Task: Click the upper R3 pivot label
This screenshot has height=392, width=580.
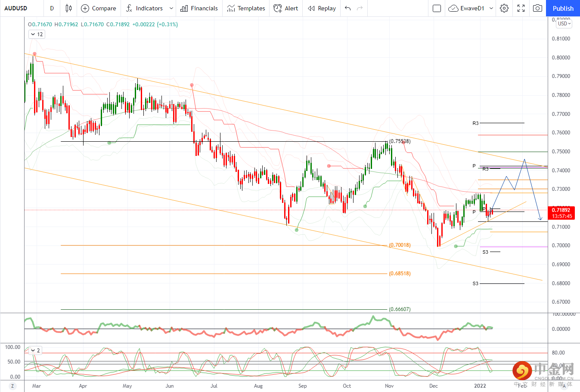Action: pyautogui.click(x=475, y=123)
